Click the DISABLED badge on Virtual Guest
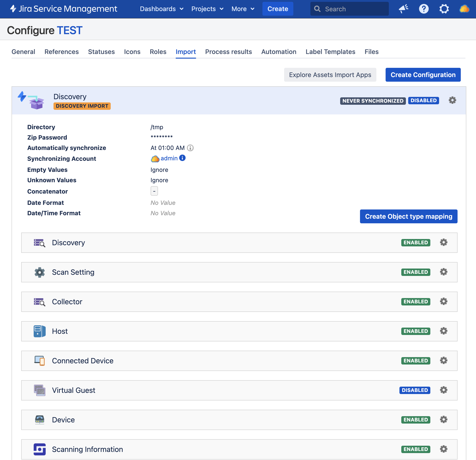 pos(415,390)
